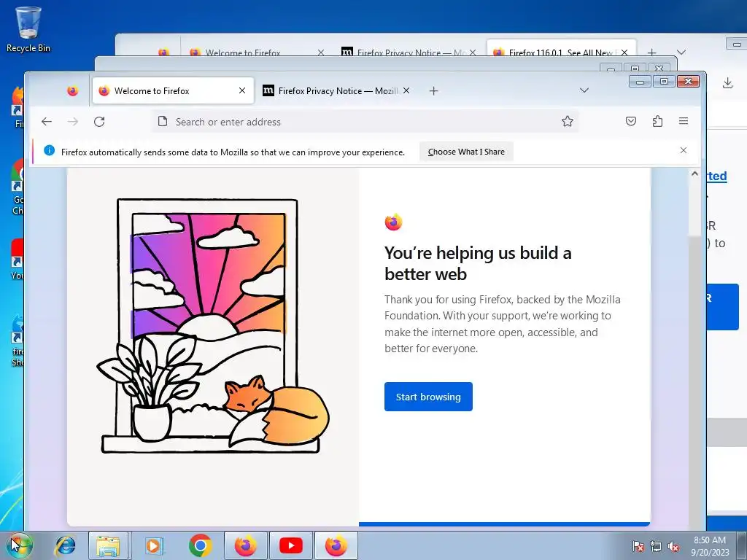The image size is (747, 560).
Task: Switch to Welcome to Firefox tab
Action: (x=174, y=91)
